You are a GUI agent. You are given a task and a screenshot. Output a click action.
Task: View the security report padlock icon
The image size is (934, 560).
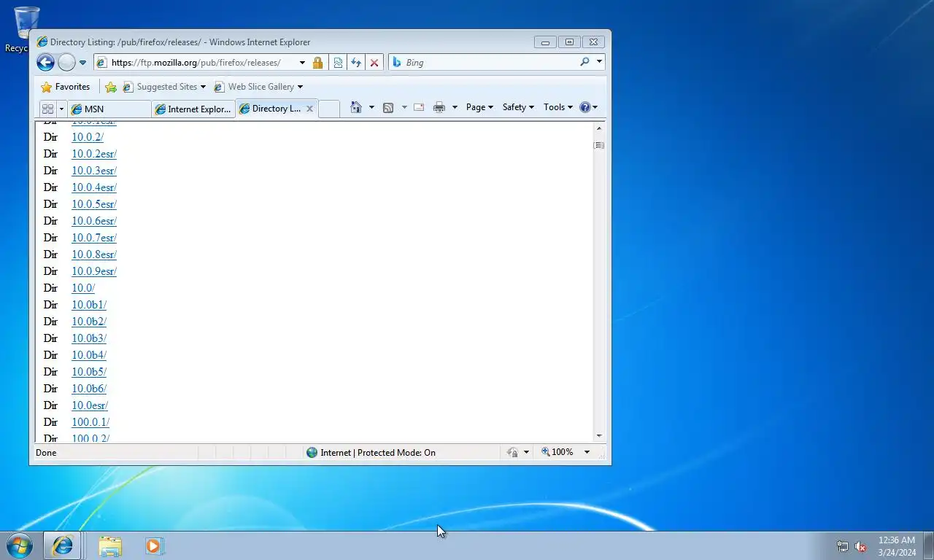pos(317,63)
